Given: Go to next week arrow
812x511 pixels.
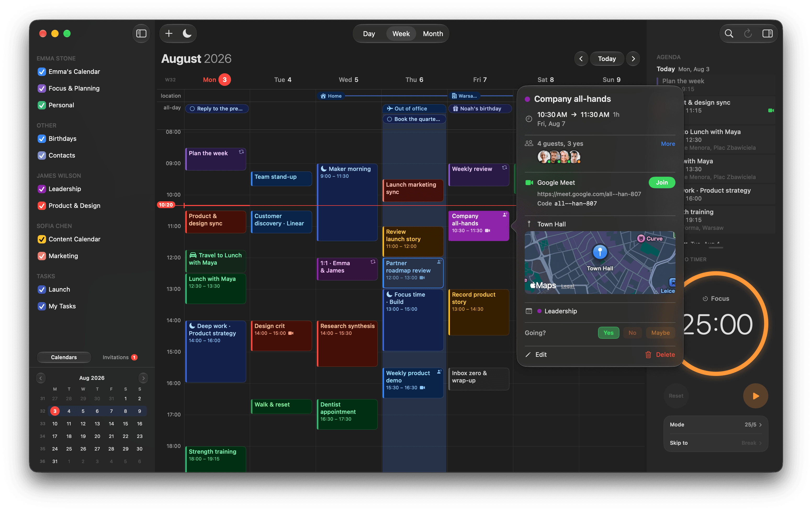Looking at the screenshot, I should (x=633, y=59).
